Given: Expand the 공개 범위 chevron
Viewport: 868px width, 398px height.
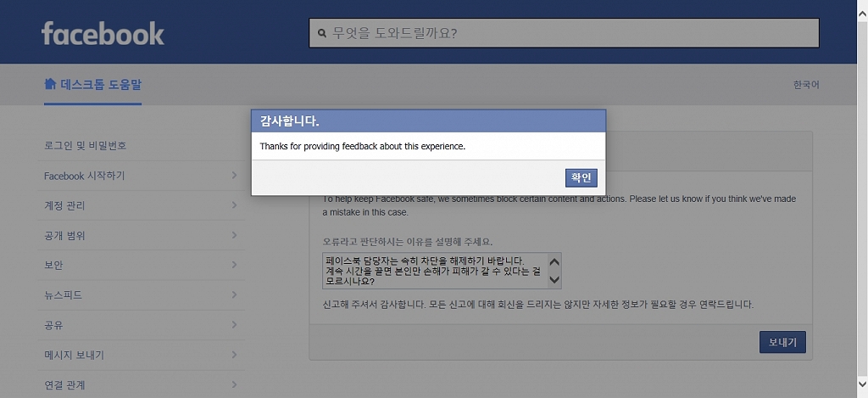Looking at the screenshot, I should pyautogui.click(x=234, y=235).
